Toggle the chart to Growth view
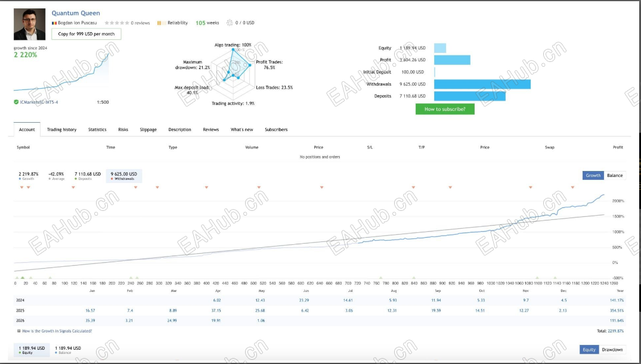Image resolution: width=641 pixels, height=364 pixels. click(593, 175)
